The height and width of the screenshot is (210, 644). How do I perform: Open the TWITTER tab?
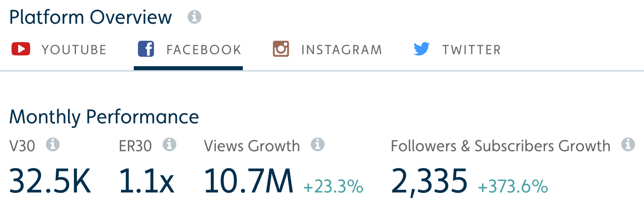[457, 50]
